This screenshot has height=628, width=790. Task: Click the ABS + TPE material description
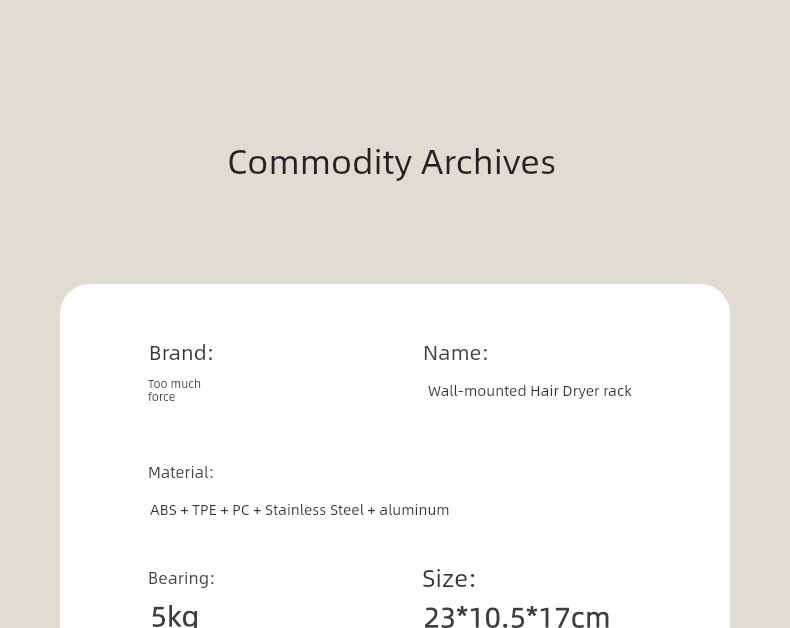point(299,510)
